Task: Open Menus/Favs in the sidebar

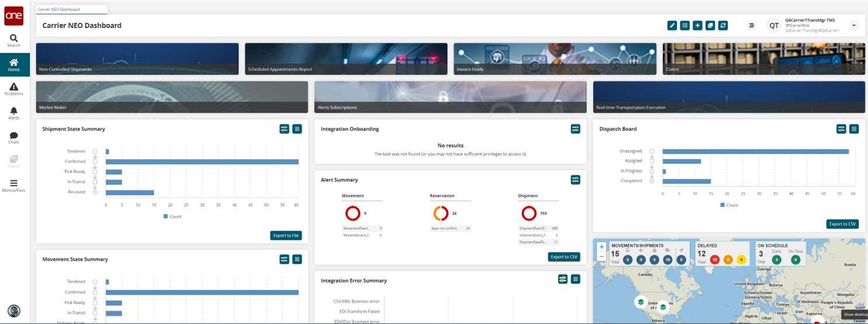Action: (13, 186)
